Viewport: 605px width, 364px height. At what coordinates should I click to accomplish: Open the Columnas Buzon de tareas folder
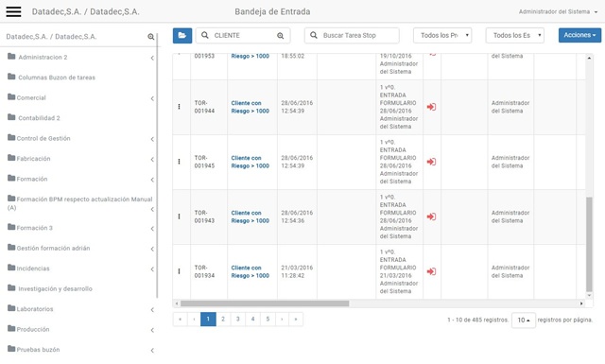(x=51, y=78)
